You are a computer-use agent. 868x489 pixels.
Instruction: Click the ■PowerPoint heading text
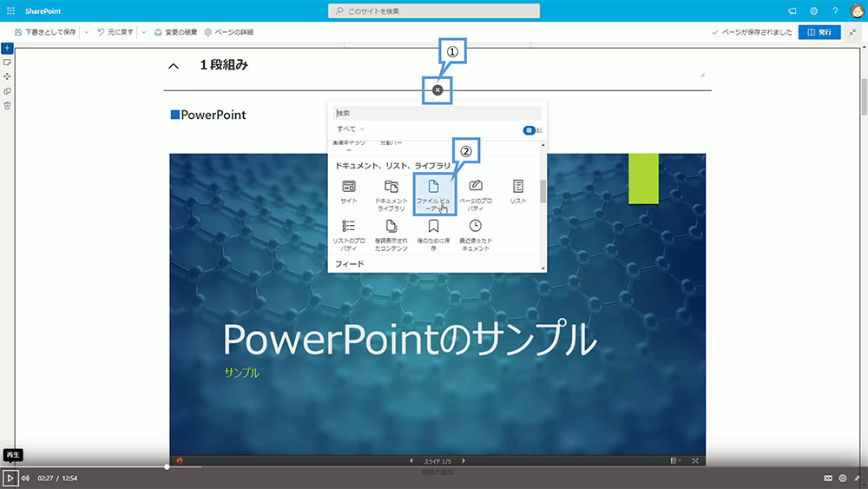tap(208, 115)
